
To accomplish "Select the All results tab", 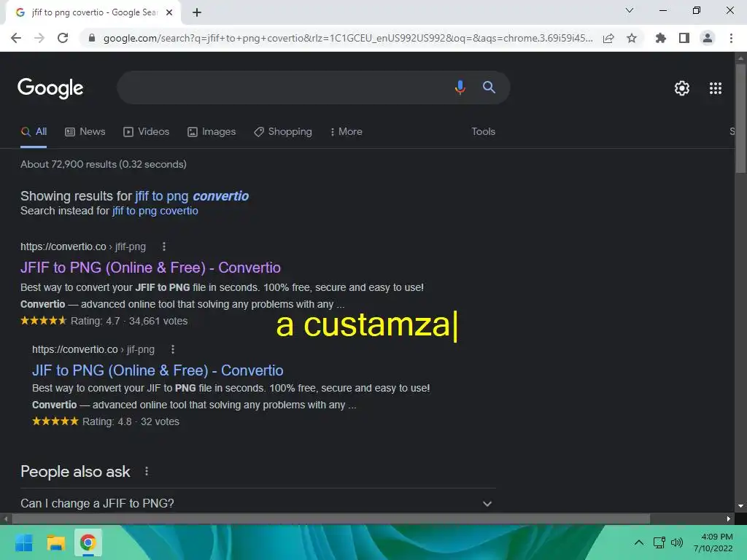I will [34, 132].
